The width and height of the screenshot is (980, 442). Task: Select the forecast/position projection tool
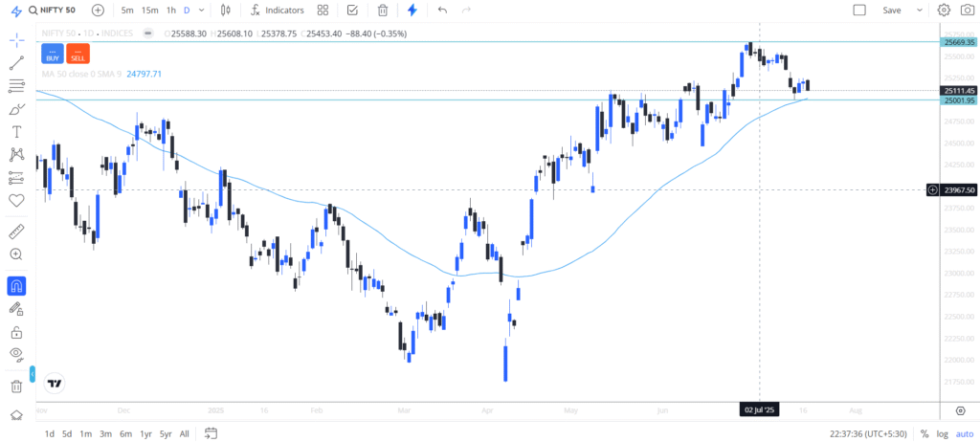click(x=17, y=178)
